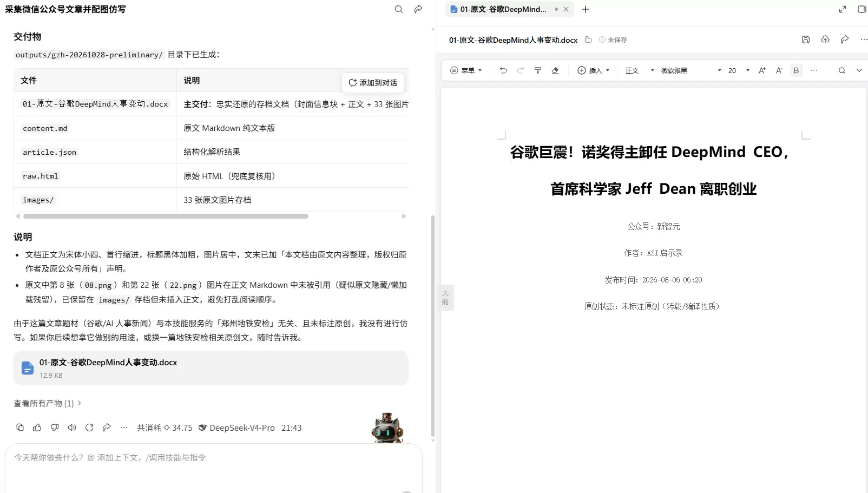
Task: Open the 正文 paragraph style dropdown
Action: point(640,70)
